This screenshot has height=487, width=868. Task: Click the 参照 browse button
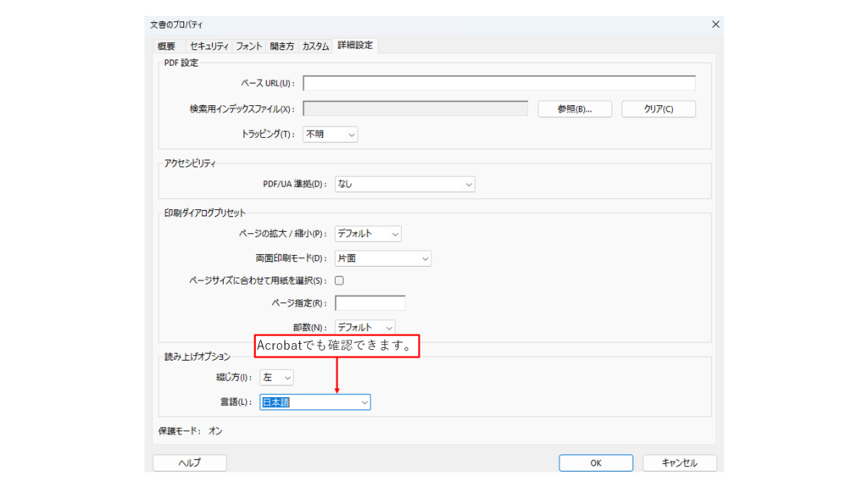574,109
